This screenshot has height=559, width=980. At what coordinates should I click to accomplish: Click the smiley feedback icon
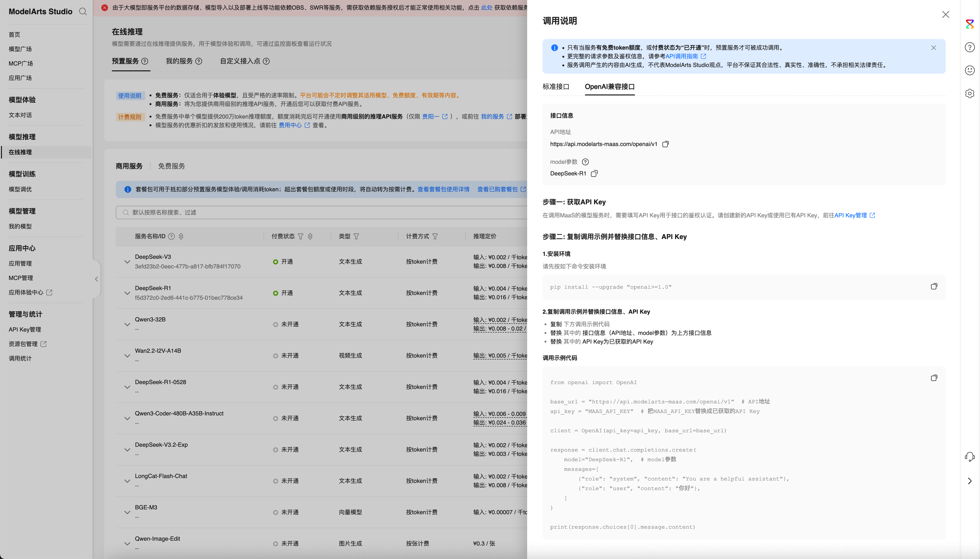(x=970, y=70)
